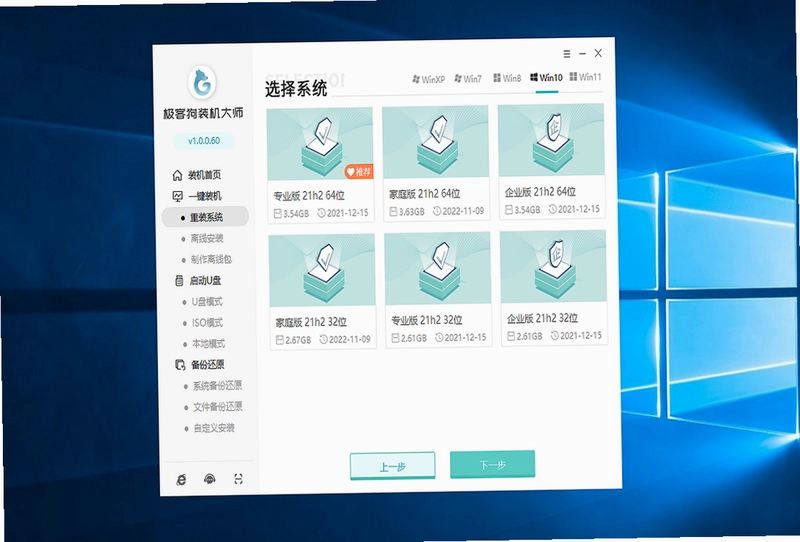Open the customer service headset icon

point(210,479)
